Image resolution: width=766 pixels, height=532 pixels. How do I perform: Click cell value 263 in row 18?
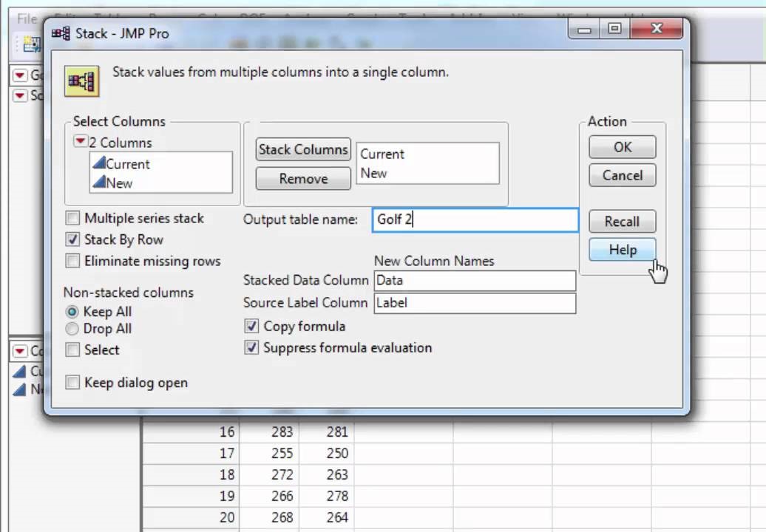tap(337, 475)
